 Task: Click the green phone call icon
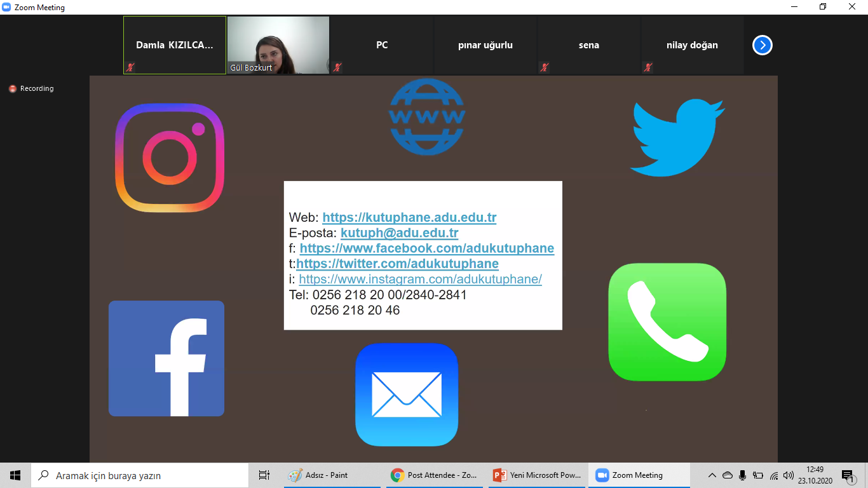(x=667, y=322)
